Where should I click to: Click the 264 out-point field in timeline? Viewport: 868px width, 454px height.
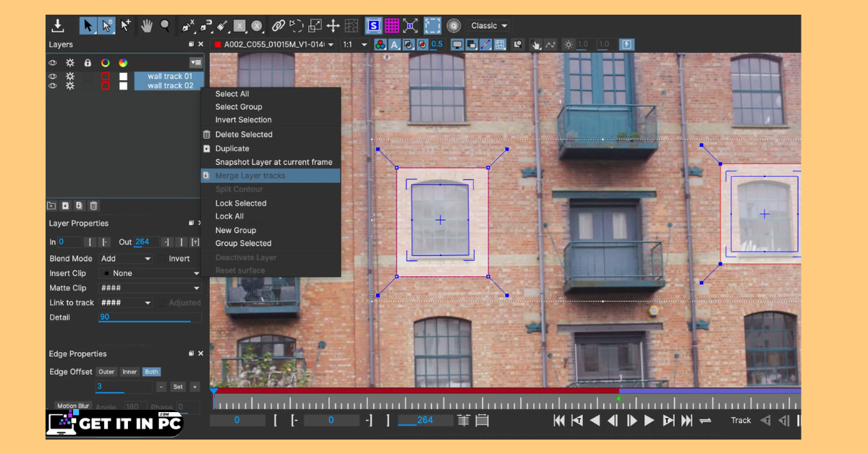425,420
